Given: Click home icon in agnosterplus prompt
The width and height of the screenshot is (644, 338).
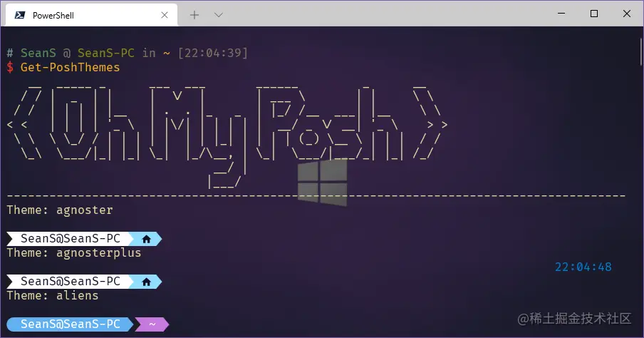Looking at the screenshot, I should [146, 282].
